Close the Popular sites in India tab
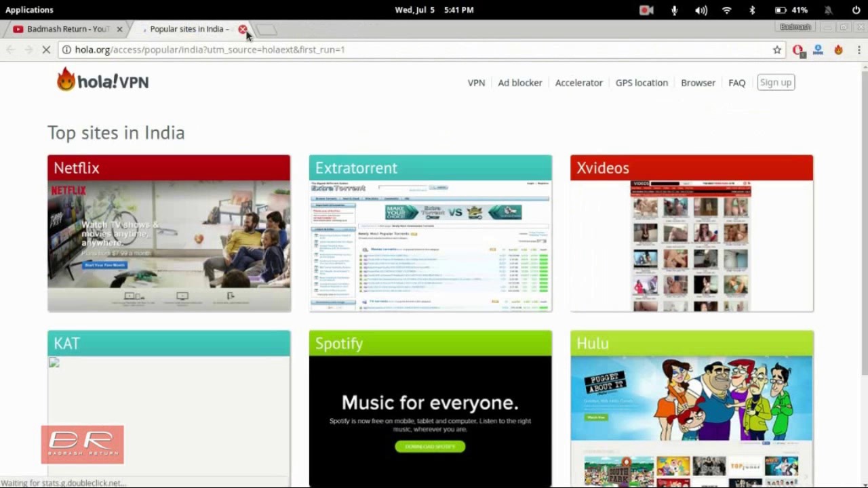 pyautogui.click(x=242, y=29)
